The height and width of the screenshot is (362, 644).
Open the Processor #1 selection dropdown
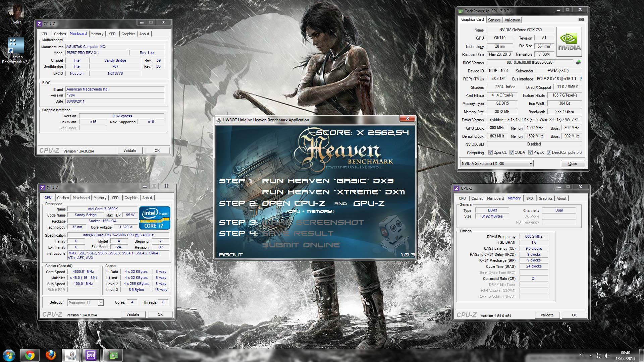[x=85, y=303]
